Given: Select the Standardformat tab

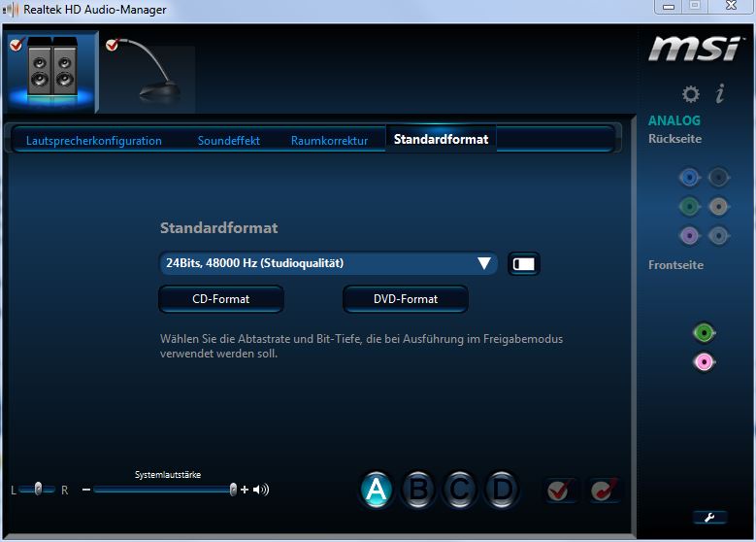Looking at the screenshot, I should (441, 139).
